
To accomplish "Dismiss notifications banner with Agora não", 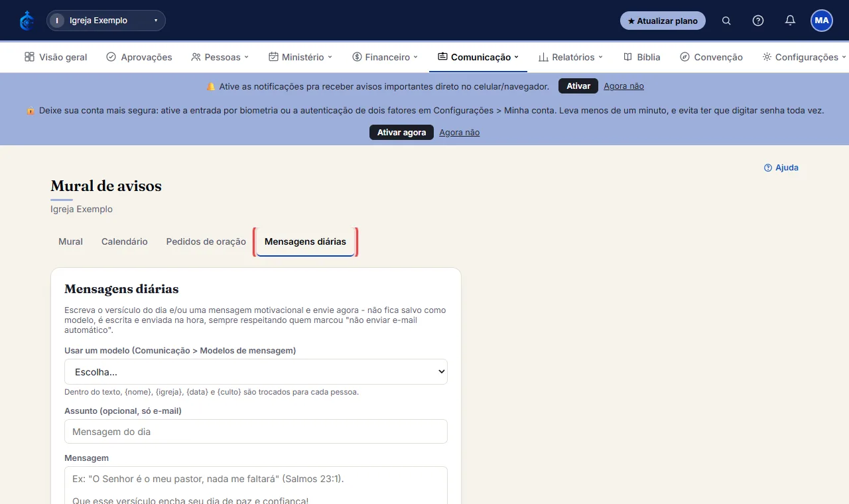I will [x=623, y=86].
